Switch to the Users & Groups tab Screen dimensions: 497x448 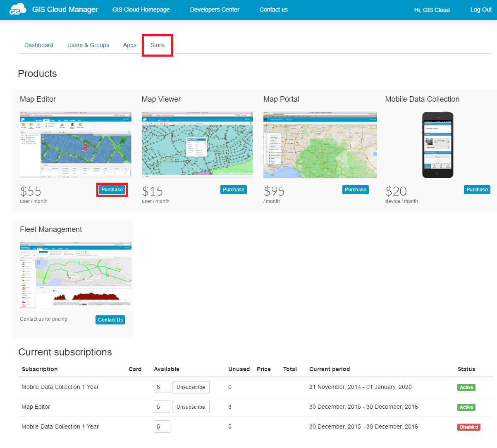[x=88, y=45]
